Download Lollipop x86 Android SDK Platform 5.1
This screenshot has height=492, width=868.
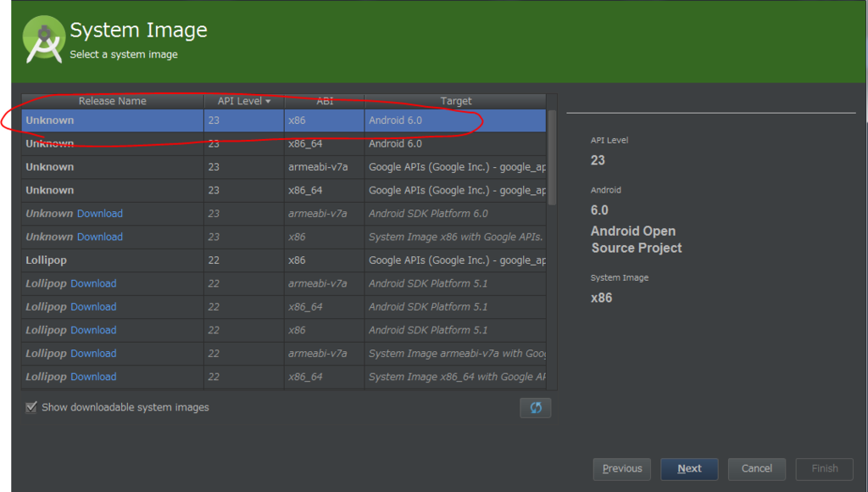(93, 330)
